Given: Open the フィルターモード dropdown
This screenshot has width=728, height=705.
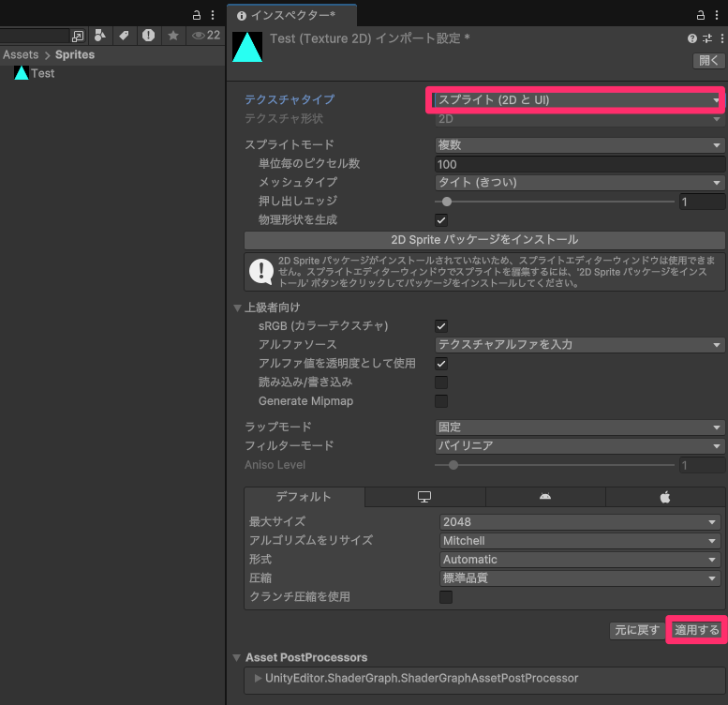Looking at the screenshot, I should click(579, 446).
